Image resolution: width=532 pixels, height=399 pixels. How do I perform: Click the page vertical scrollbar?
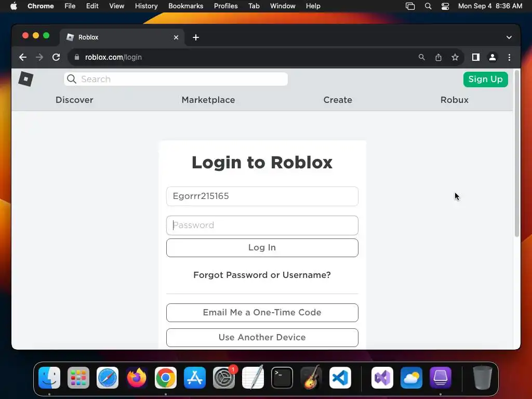[x=517, y=153]
